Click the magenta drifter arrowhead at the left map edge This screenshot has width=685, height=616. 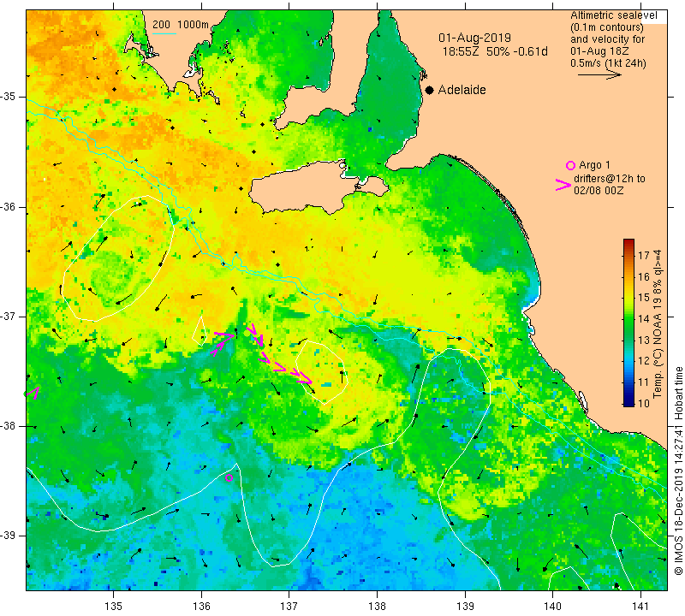33,393
